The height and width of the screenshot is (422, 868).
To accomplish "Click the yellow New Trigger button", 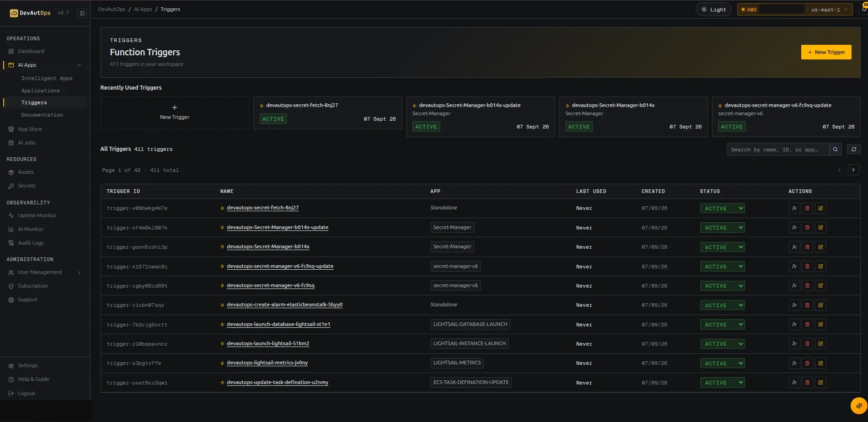I will click(x=826, y=52).
